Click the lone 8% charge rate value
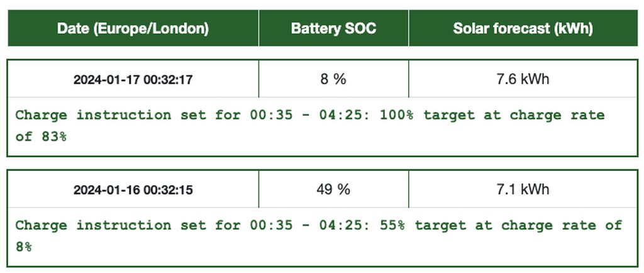644x273 pixels. point(24,246)
